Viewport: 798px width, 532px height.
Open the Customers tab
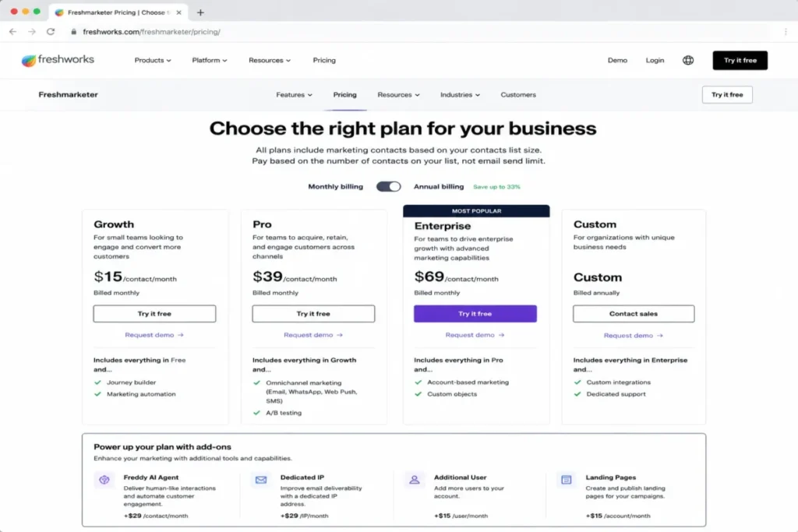[x=518, y=94]
